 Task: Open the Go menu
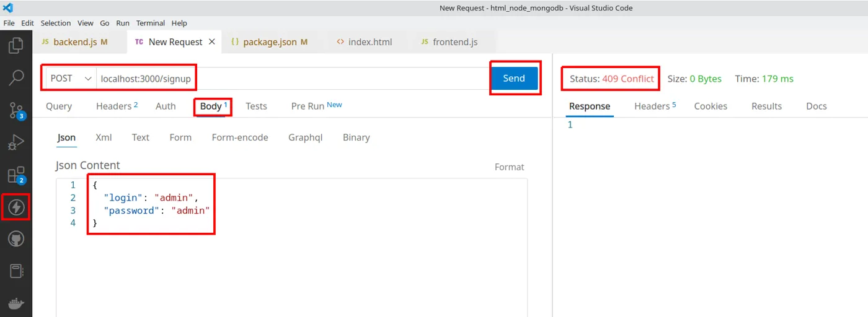(x=105, y=23)
